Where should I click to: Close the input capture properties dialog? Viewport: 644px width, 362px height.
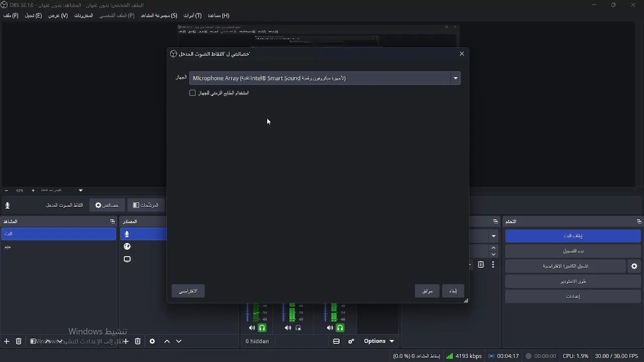point(462,54)
